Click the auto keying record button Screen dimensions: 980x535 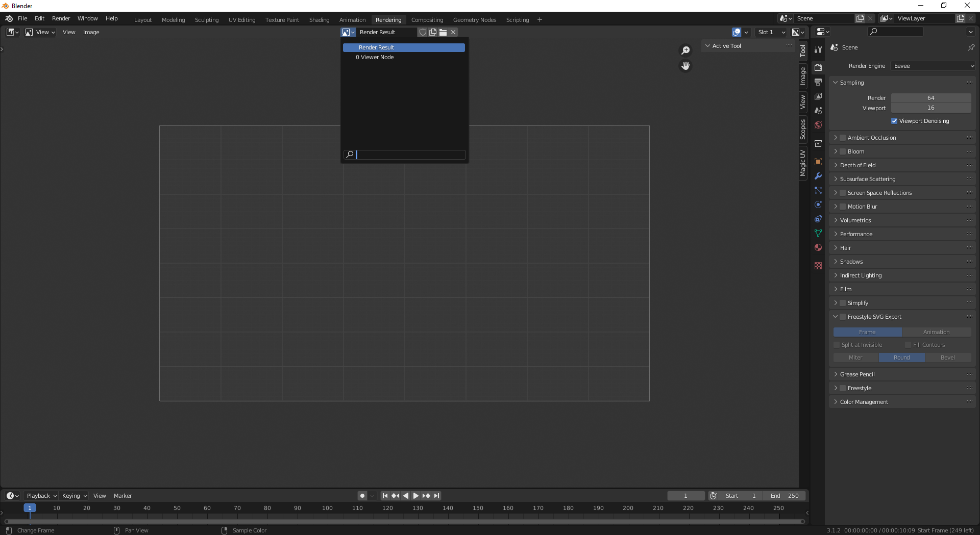pyautogui.click(x=362, y=496)
